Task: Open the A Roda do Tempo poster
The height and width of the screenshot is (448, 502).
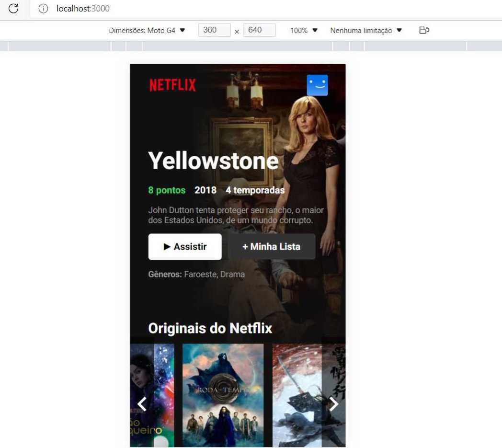Action: pyautogui.click(x=223, y=395)
